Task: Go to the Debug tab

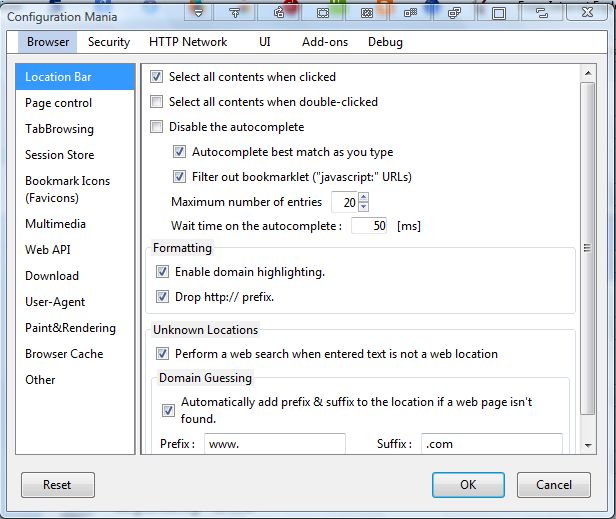Action: [385, 42]
